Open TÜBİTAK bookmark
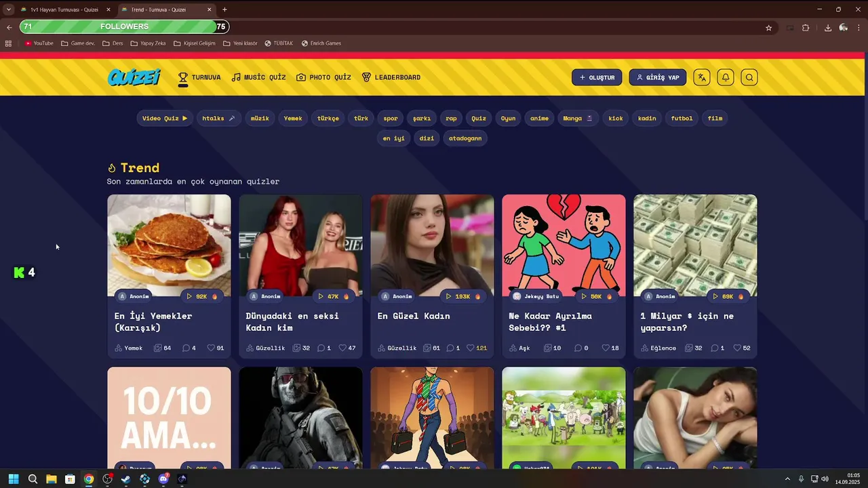 [279, 43]
